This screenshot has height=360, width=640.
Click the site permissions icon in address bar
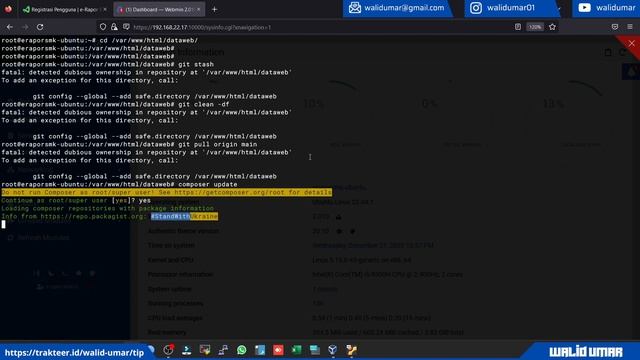pyautogui.click(x=127, y=27)
